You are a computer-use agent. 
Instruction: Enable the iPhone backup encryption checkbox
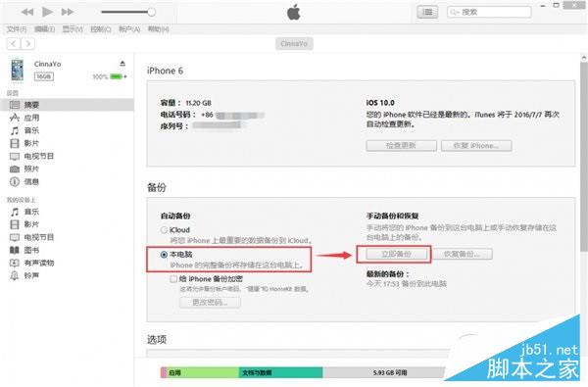(173, 278)
